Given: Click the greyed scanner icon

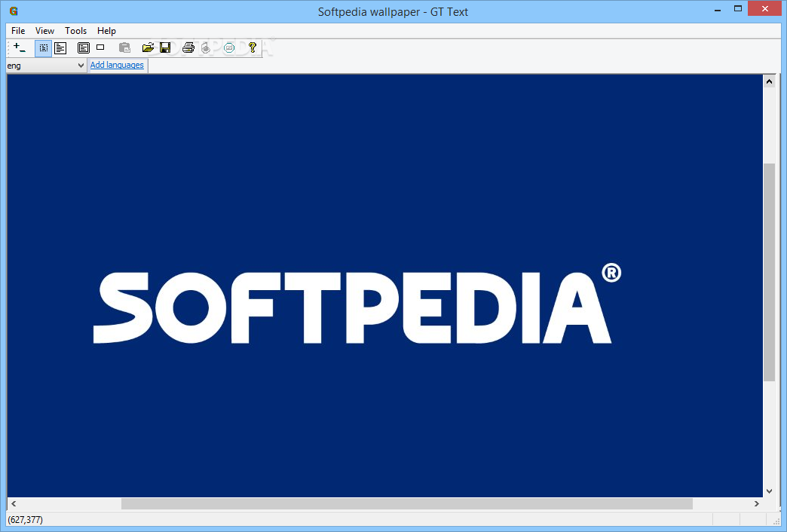Looking at the screenshot, I should tap(206, 48).
